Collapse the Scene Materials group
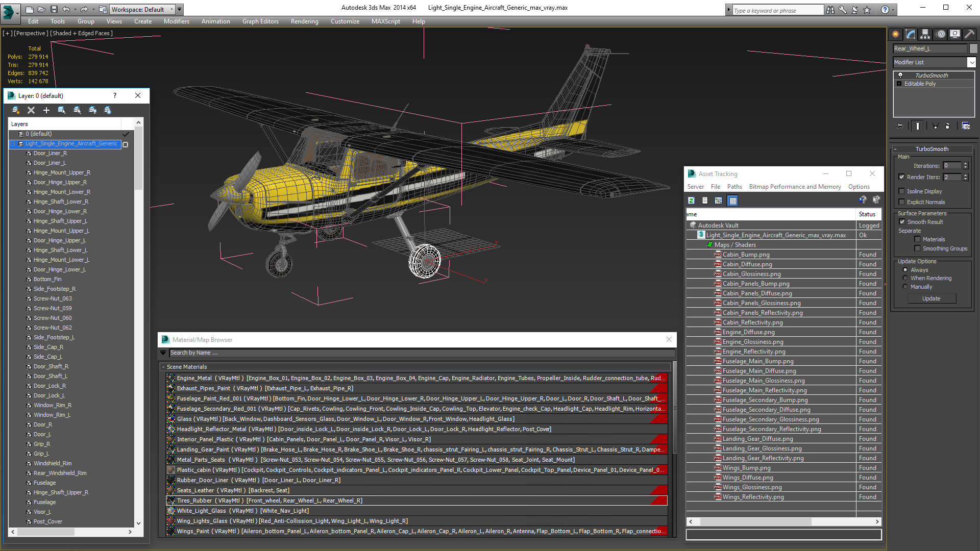 (163, 367)
